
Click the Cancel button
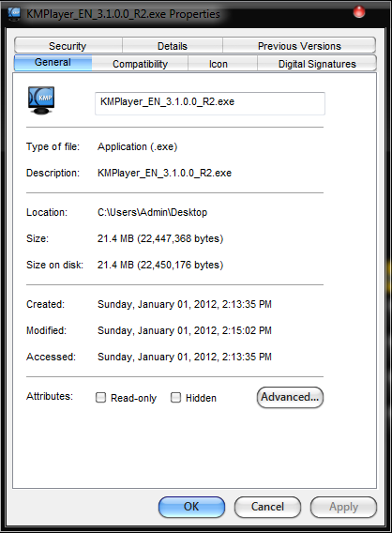[x=267, y=507]
